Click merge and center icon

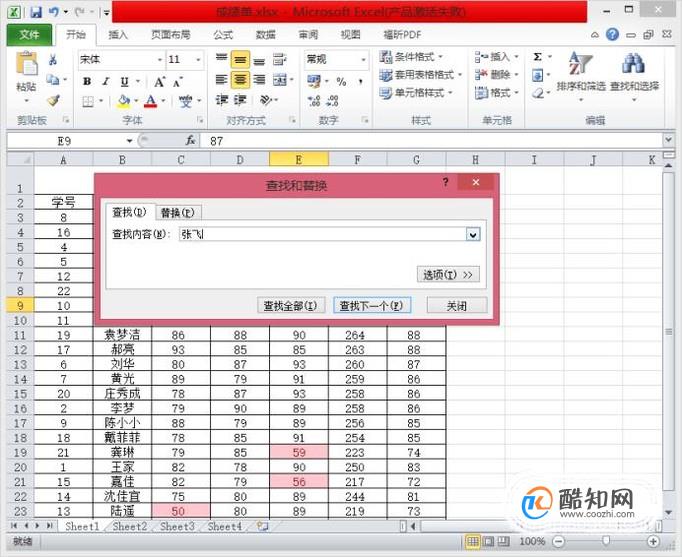tap(280, 80)
